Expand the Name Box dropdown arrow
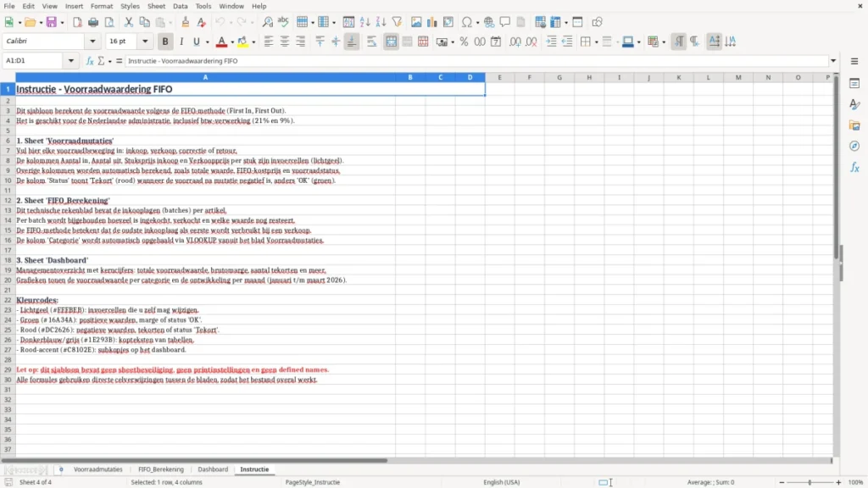The width and height of the screenshot is (868, 488). pyautogui.click(x=71, y=61)
